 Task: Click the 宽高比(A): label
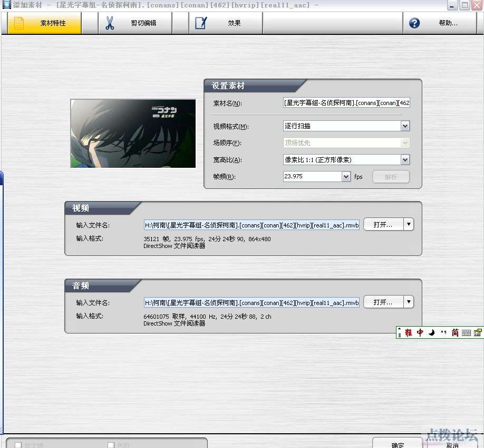point(227,160)
